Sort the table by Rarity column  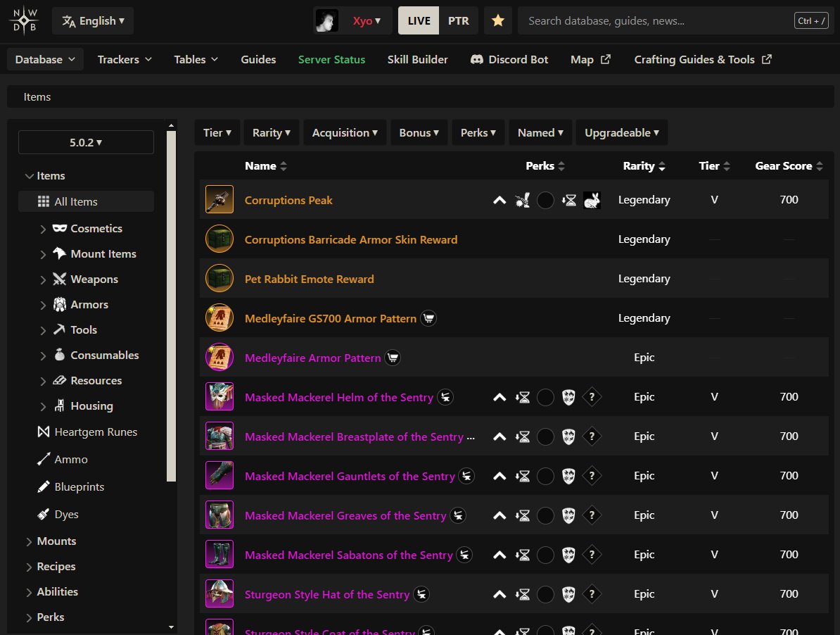pyautogui.click(x=644, y=166)
